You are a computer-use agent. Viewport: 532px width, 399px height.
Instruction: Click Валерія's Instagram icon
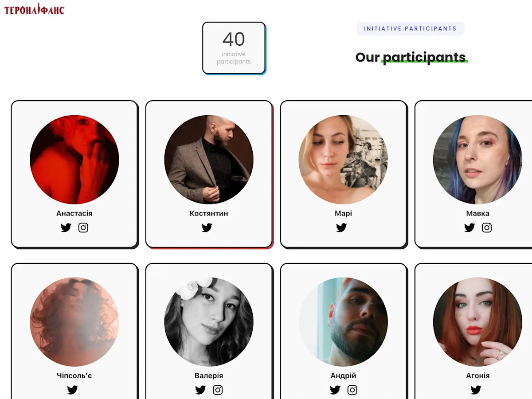[218, 390]
